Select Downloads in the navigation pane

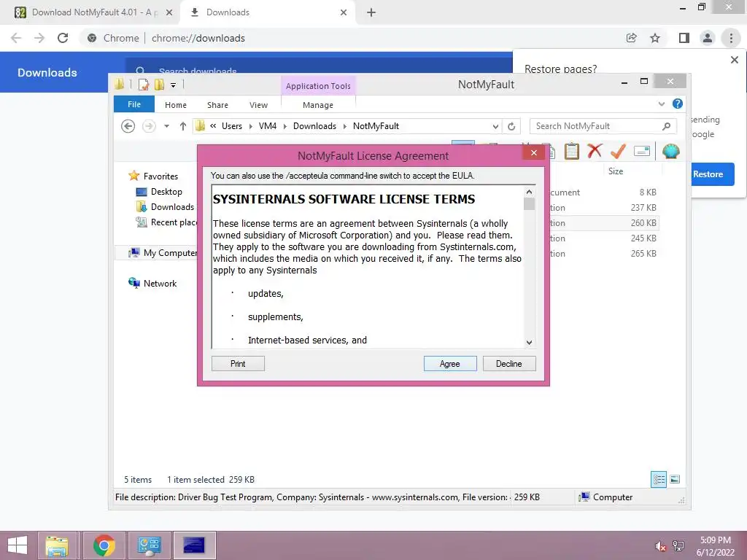(172, 206)
